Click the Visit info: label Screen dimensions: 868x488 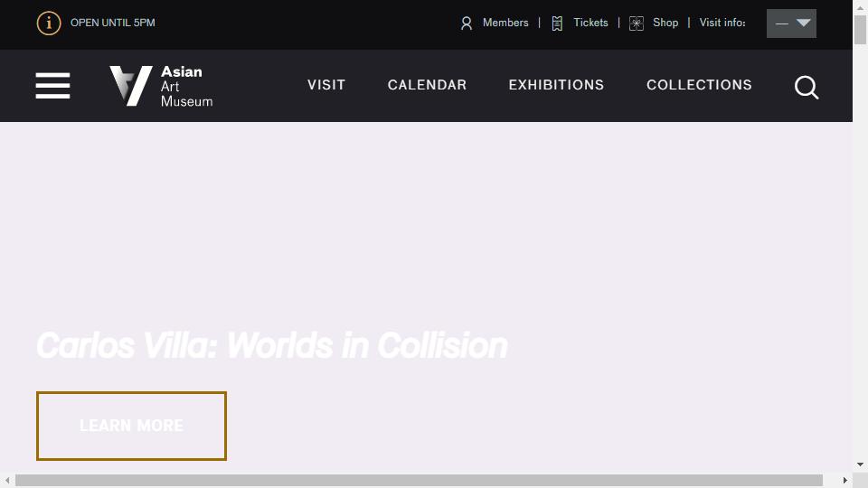(x=722, y=23)
